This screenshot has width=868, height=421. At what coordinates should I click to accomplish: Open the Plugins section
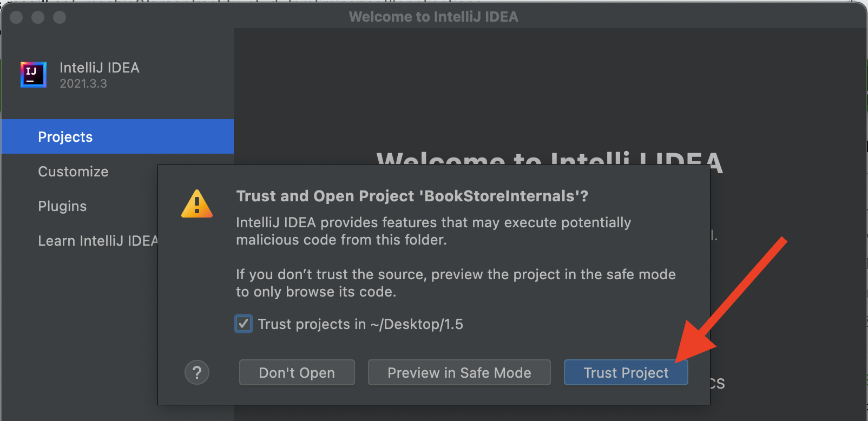pyautogui.click(x=62, y=206)
